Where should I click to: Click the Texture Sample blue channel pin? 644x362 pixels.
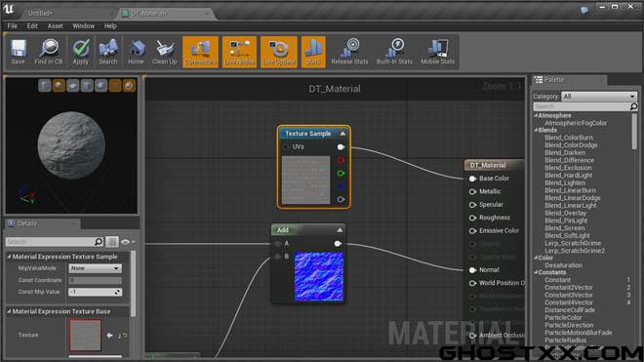(x=341, y=186)
